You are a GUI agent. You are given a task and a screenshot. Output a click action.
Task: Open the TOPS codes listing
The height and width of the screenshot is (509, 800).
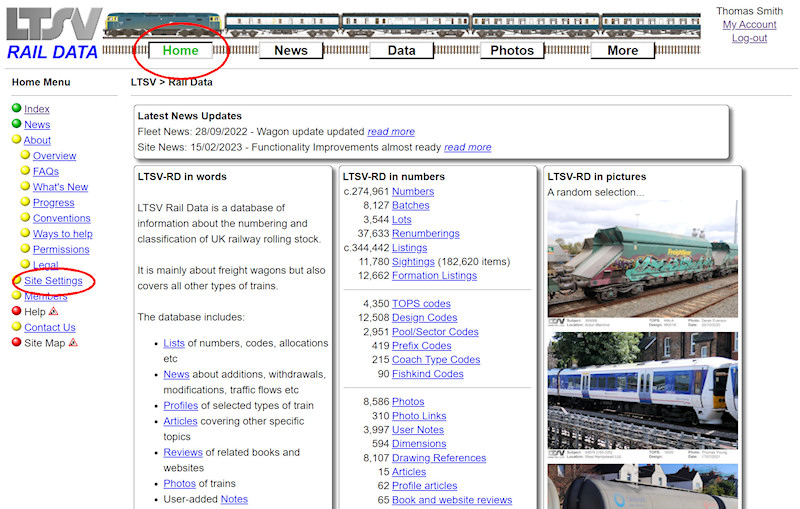421,304
